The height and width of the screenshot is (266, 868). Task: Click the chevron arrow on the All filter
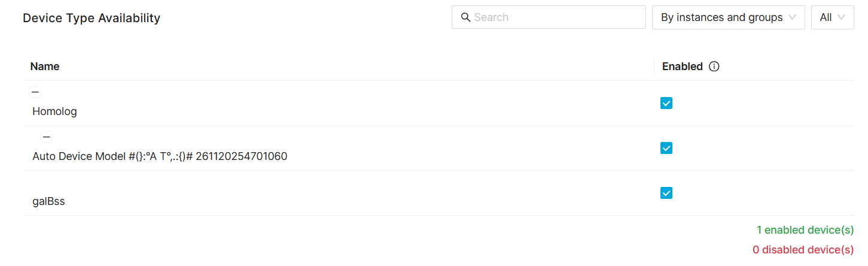(841, 17)
